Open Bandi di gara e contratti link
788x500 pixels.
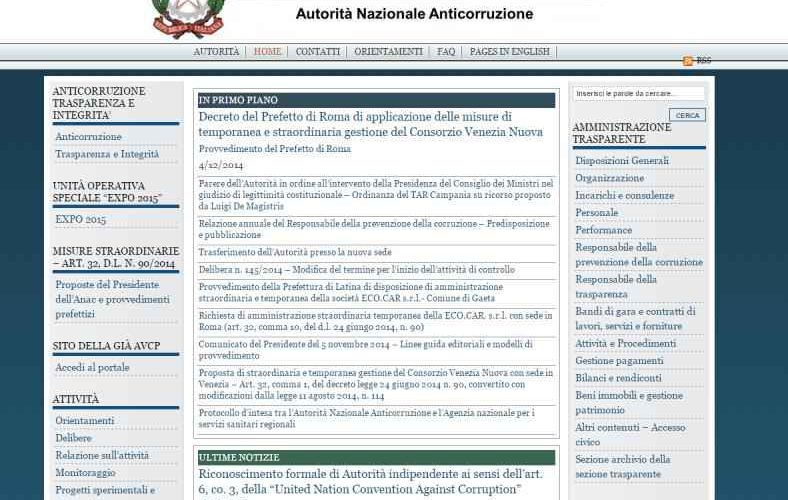(635, 319)
